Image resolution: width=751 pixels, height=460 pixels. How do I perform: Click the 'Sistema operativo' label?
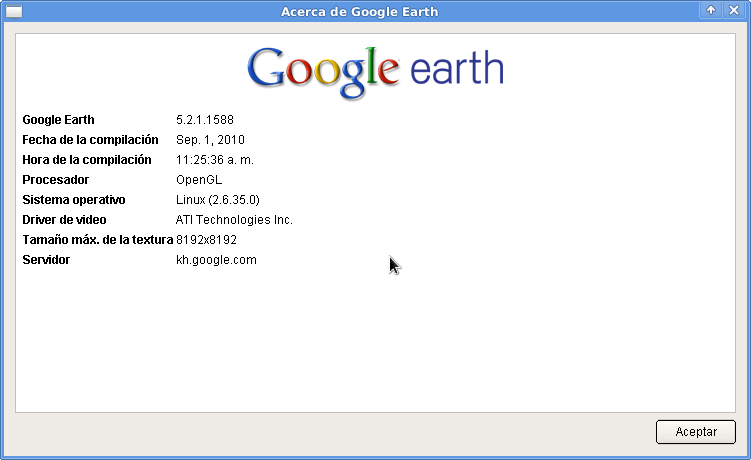[74, 200]
